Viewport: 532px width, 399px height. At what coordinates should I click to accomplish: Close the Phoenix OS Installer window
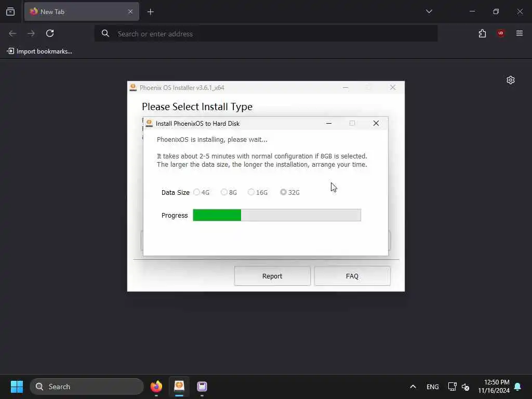coord(393,87)
